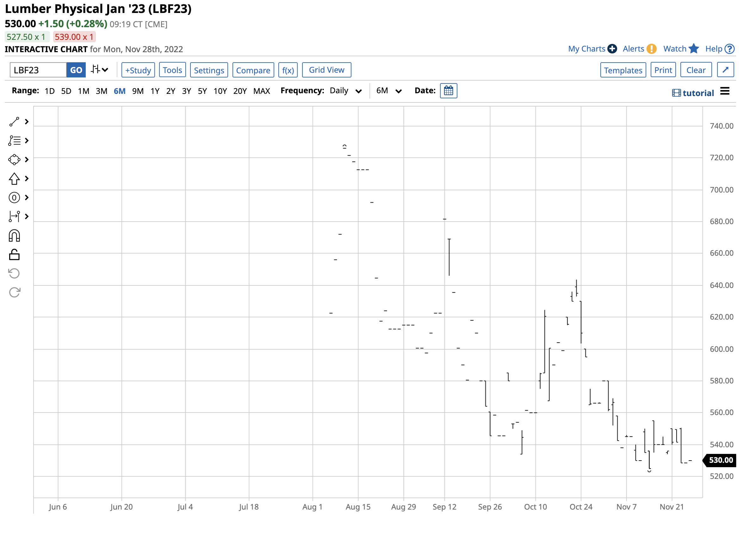
Task: Click the undo arrow icon
Action: [14, 274]
